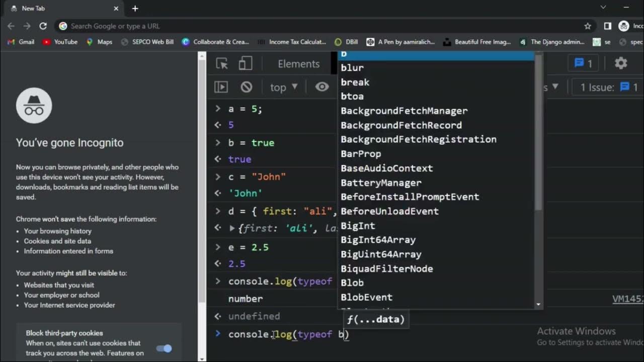644x362 pixels.
Task: Click the console entry a = 5;
Action: 245,109
